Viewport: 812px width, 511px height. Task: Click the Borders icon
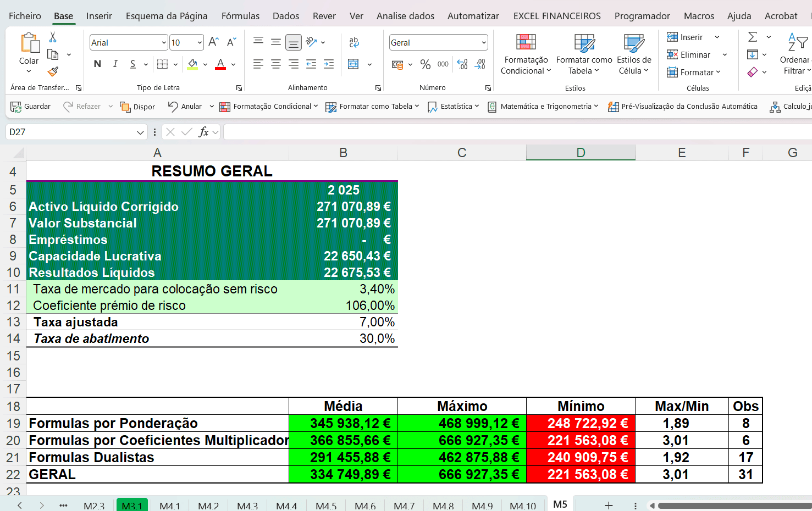pyautogui.click(x=162, y=64)
